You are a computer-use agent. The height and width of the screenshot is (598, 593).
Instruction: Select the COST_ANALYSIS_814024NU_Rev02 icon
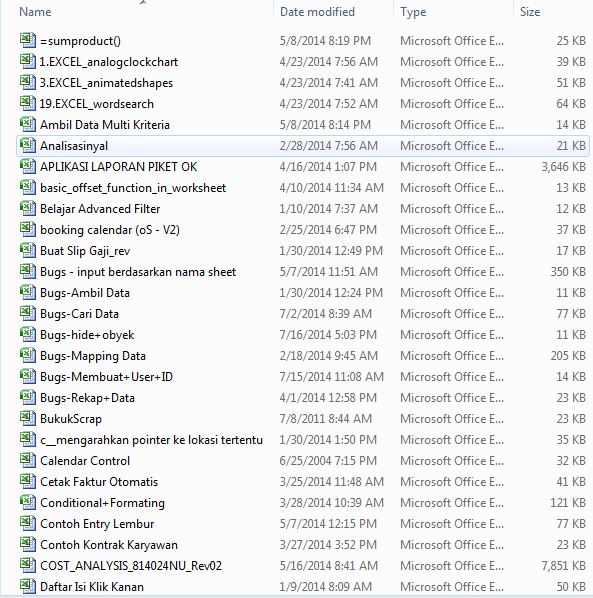tap(28, 565)
